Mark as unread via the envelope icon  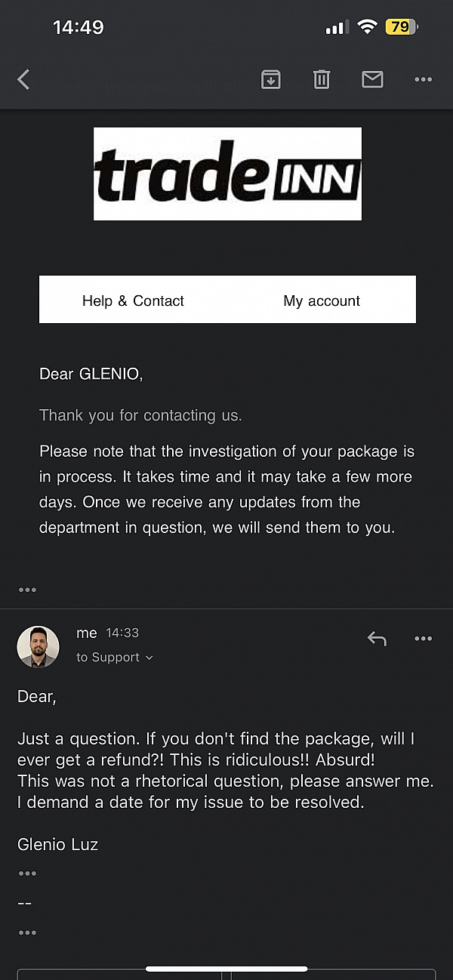372,79
